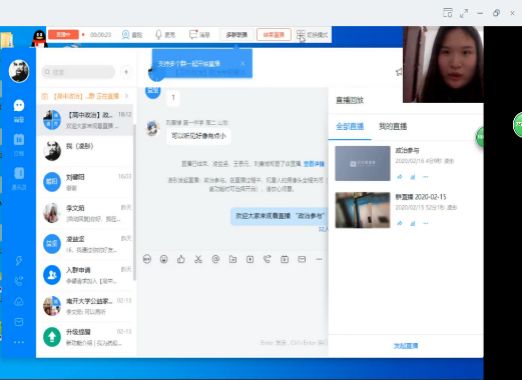
Task: Open the mail icon in the left sidebar
Action: 19,322
